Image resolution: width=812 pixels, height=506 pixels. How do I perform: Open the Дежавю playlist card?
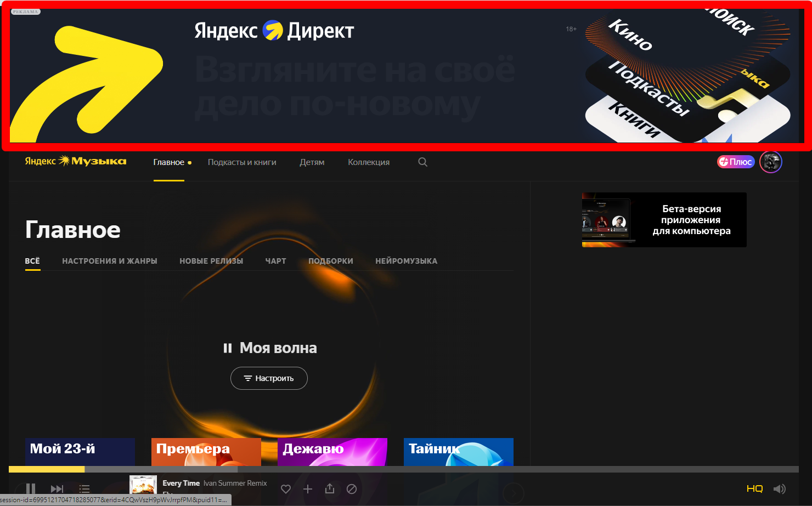tap(332, 452)
